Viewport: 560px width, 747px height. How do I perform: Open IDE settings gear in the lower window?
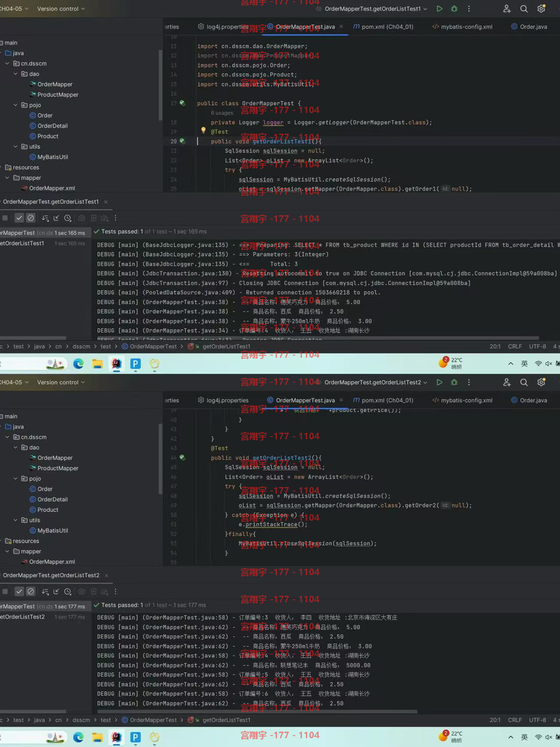tap(542, 382)
